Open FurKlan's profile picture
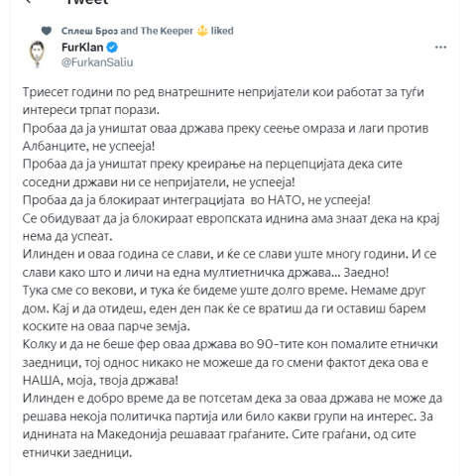Viewport: 476px width, 476px height. pyautogui.click(x=37, y=54)
